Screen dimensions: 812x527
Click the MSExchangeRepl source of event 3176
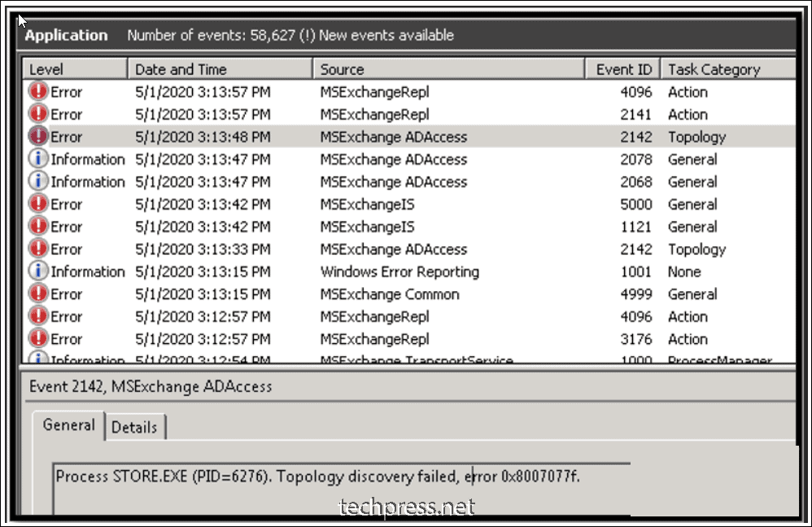pyautogui.click(x=374, y=339)
